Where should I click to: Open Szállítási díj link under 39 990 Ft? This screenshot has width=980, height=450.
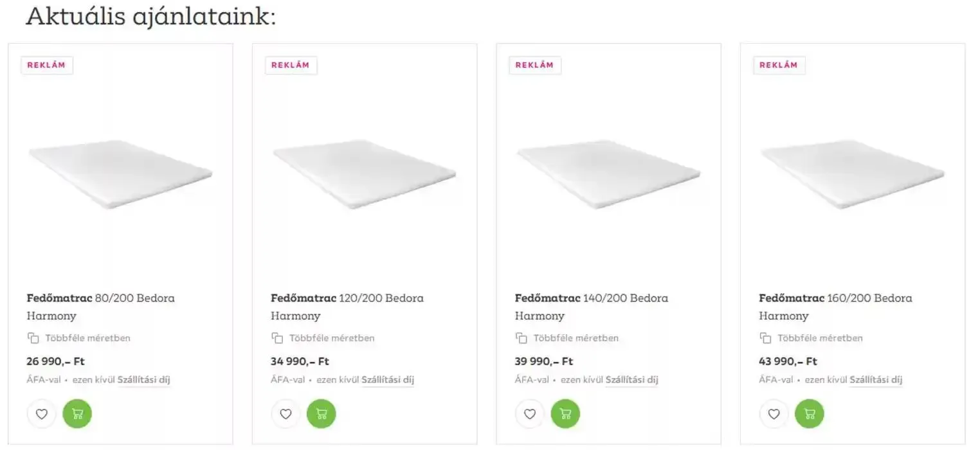coord(632,380)
